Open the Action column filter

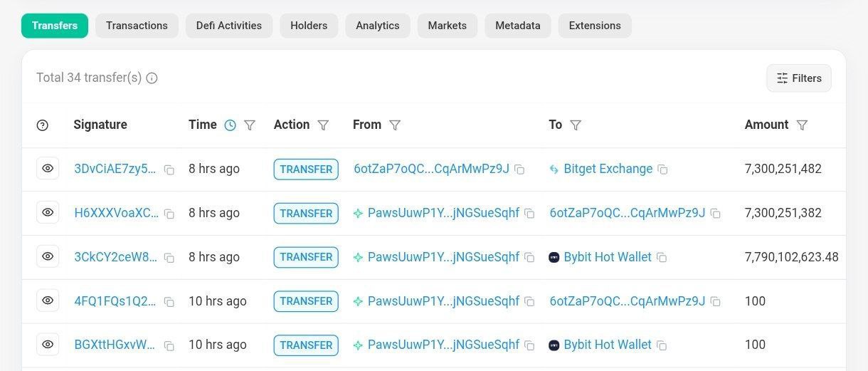tap(323, 125)
